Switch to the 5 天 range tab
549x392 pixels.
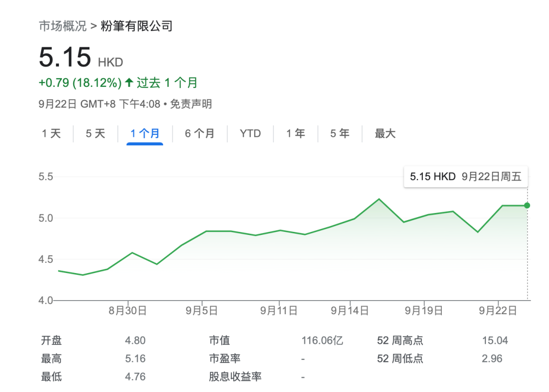point(95,134)
